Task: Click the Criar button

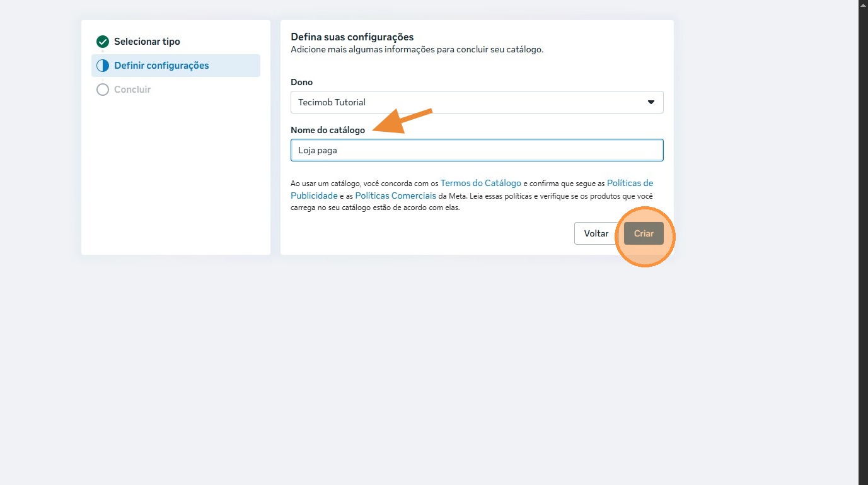Action: coord(644,233)
